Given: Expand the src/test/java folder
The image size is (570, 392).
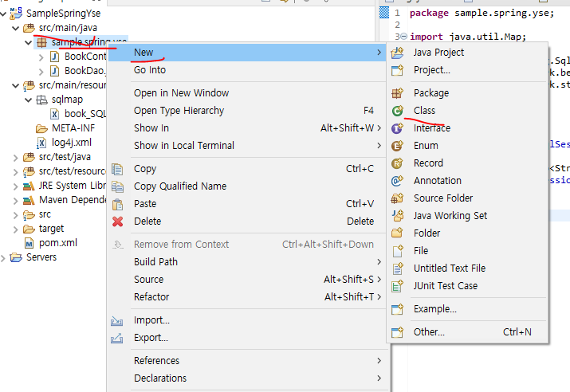Looking at the screenshot, I should (16, 157).
